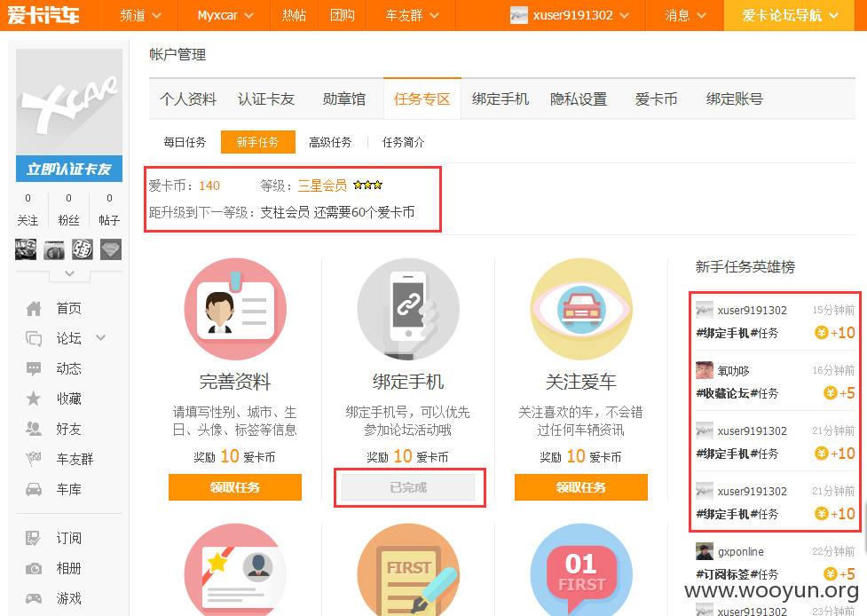Switch to the 爱卡币 tab
This screenshot has width=867, height=616.
(x=657, y=99)
